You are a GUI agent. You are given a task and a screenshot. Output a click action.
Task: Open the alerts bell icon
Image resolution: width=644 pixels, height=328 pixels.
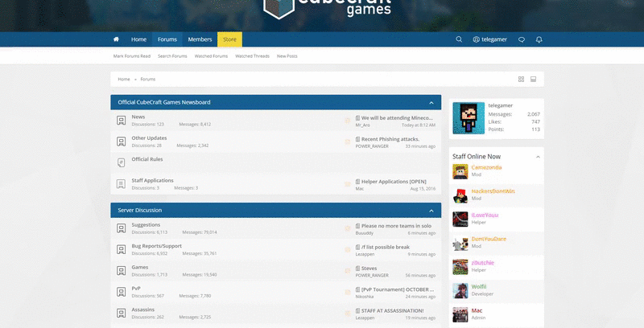tap(539, 39)
